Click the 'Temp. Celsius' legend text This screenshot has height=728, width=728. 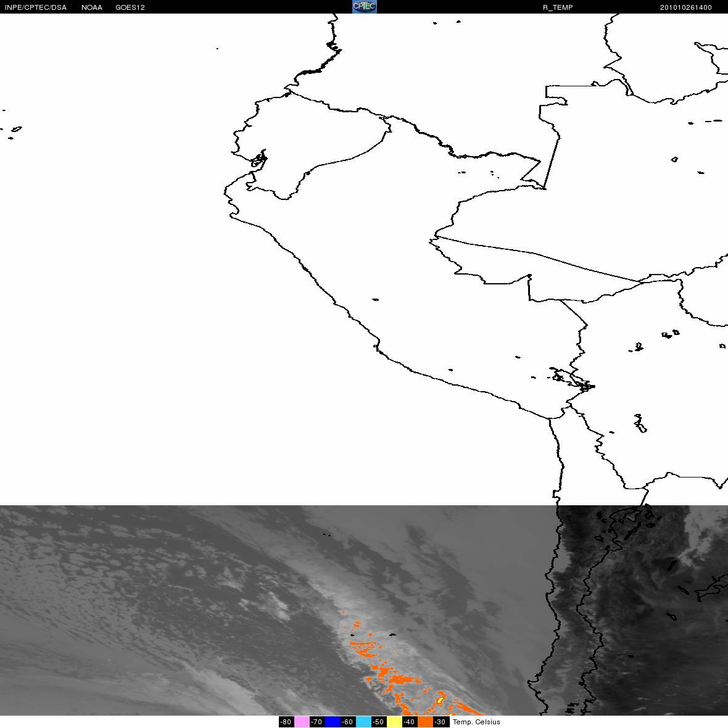point(476,722)
